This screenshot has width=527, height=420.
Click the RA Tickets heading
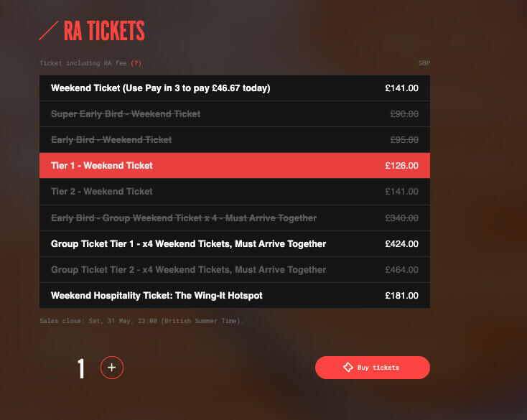104,31
